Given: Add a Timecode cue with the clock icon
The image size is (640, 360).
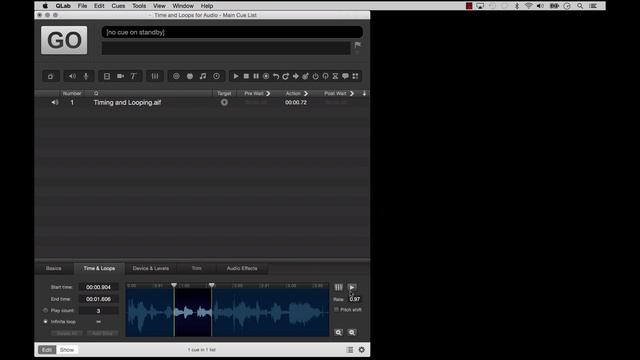Looking at the screenshot, I should tap(216, 76).
